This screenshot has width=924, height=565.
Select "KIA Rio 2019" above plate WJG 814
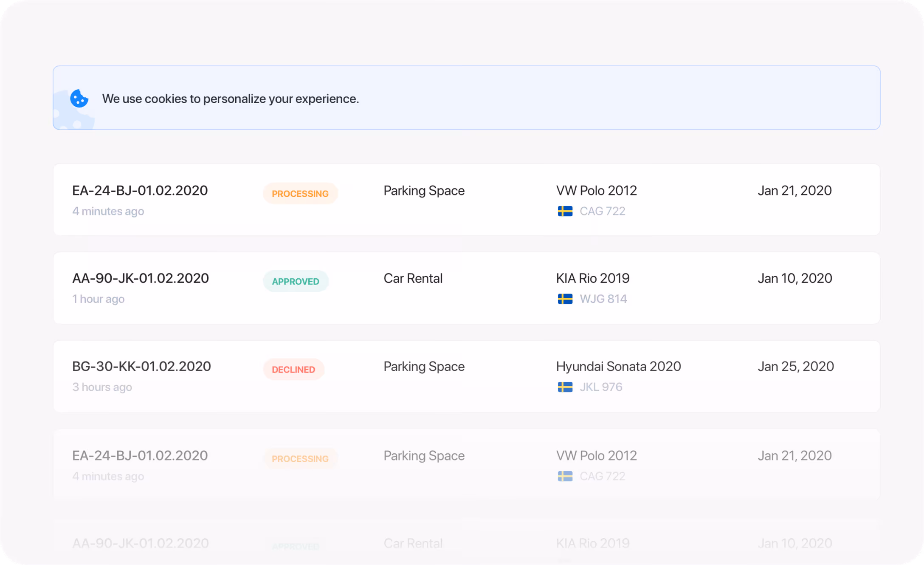coord(593,278)
